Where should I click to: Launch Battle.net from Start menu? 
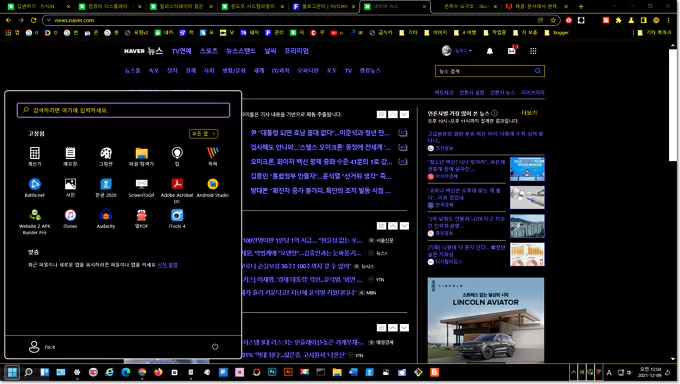35,187
